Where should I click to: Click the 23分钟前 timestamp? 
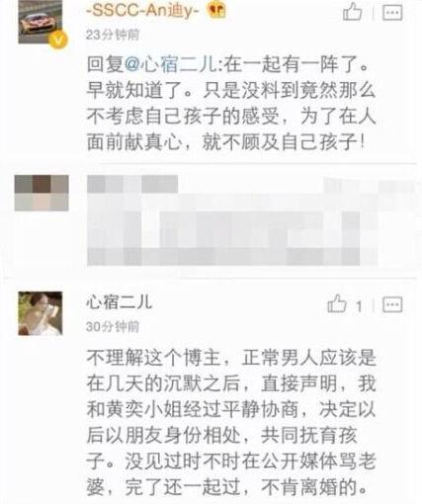[113, 35]
